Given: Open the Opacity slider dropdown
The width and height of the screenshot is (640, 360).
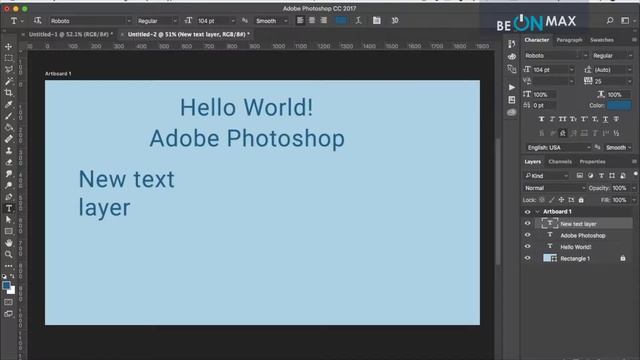Looking at the screenshot, I should pos(633,188).
